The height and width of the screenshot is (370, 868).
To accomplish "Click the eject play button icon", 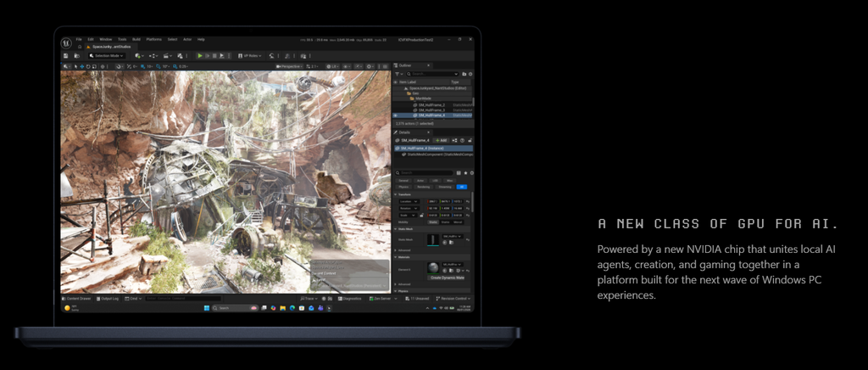I will coord(221,56).
